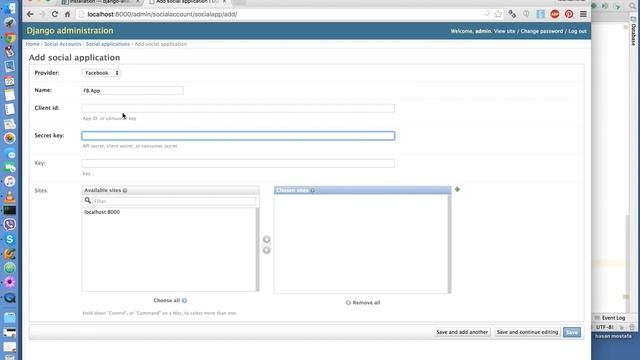640x360 pixels.
Task: Click the green plus to add a site
Action: point(457,189)
